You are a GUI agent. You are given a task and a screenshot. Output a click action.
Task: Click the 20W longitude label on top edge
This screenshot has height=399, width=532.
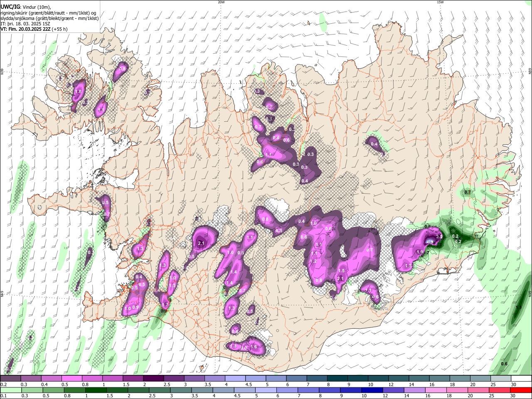221,2
